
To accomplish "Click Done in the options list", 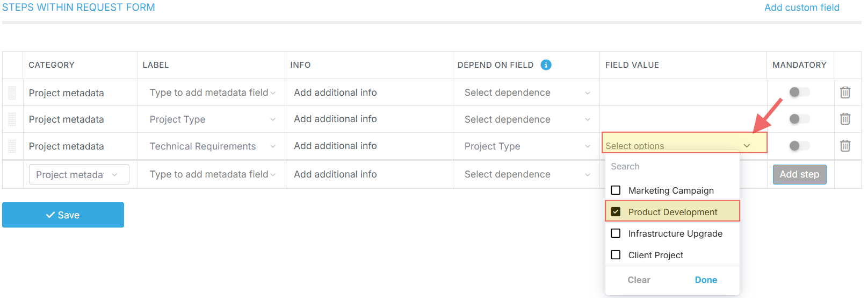I will [706, 280].
